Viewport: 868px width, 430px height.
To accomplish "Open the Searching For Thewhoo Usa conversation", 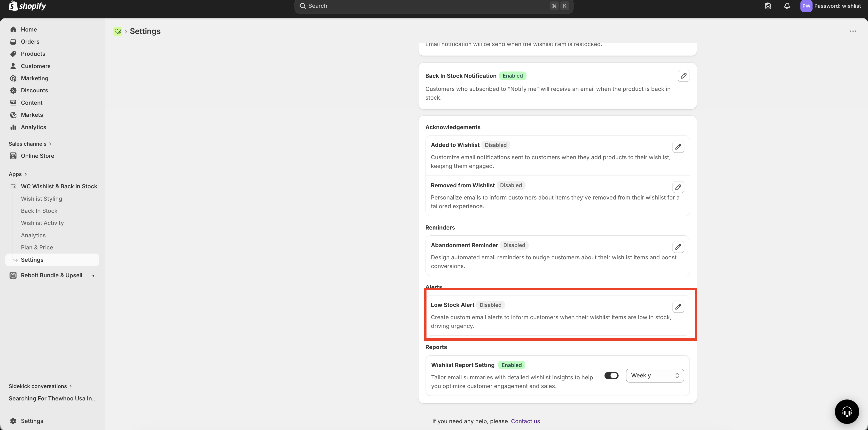I will [x=53, y=398].
